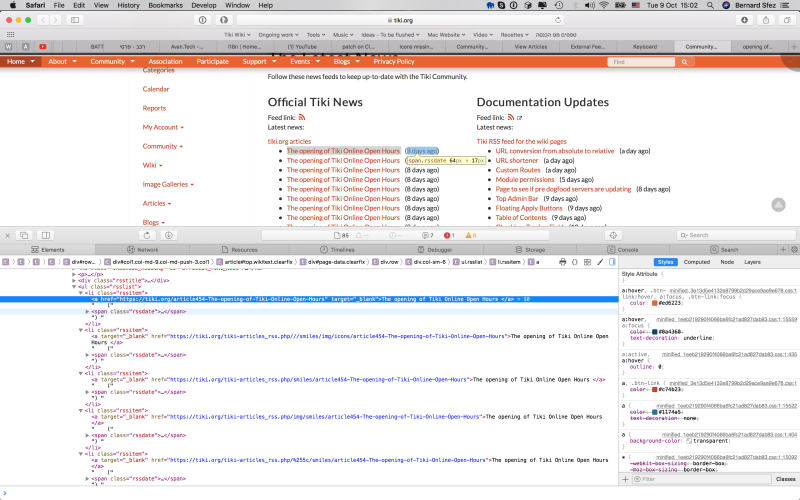This screenshot has width=800, height=500.
Task: Add new style rule plus button
Action: click(626, 479)
